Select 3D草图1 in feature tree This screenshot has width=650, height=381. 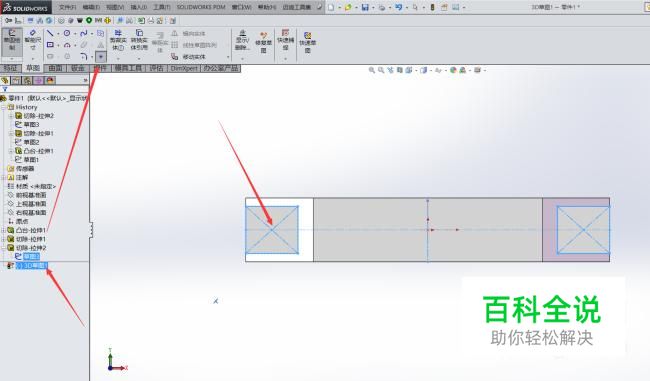32,265
